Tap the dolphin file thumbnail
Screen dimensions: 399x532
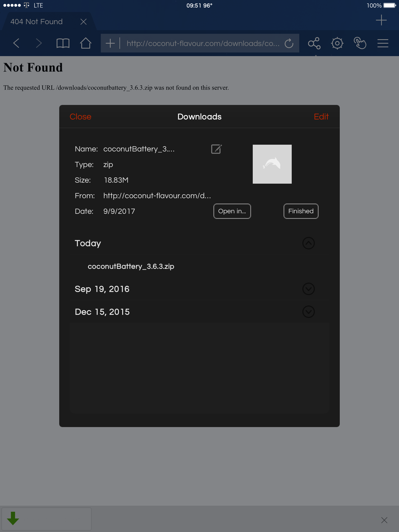pos(272,164)
